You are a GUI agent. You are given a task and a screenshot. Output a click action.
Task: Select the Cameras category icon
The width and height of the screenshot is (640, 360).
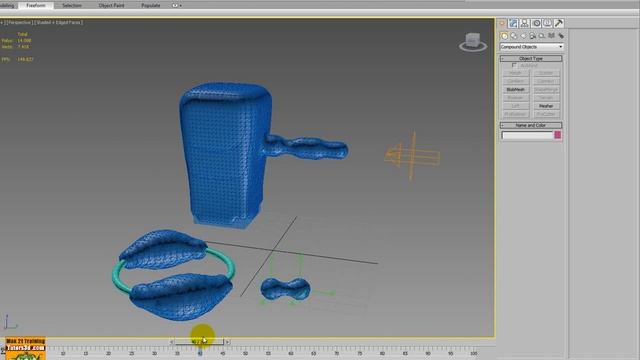pos(533,36)
